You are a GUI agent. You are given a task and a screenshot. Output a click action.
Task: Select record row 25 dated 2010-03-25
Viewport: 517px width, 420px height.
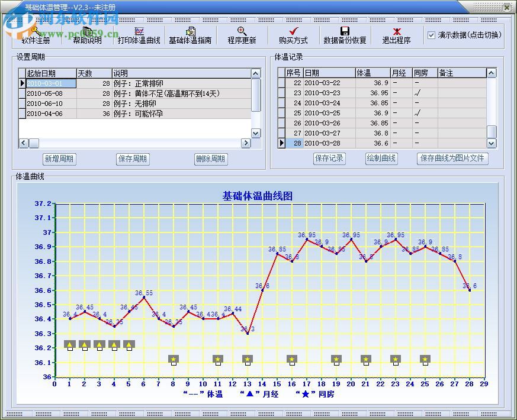[332, 113]
